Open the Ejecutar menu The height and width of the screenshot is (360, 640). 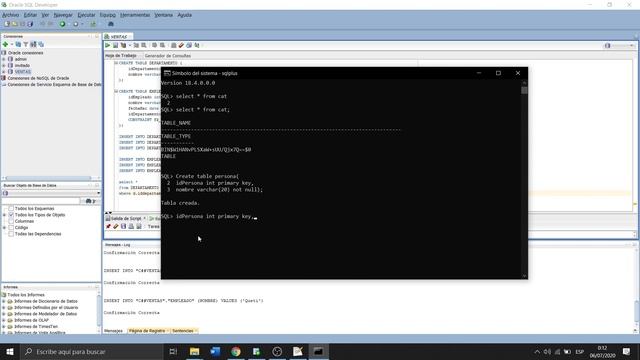pyautogui.click(x=86, y=15)
